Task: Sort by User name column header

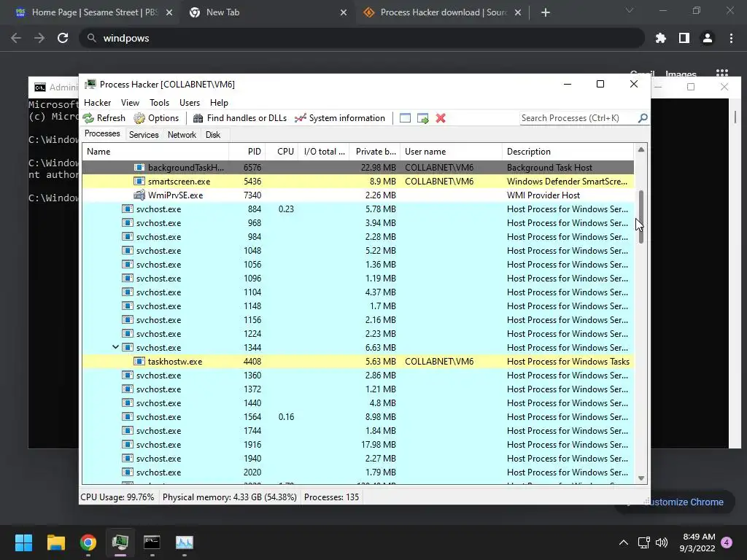Action: tap(451, 152)
